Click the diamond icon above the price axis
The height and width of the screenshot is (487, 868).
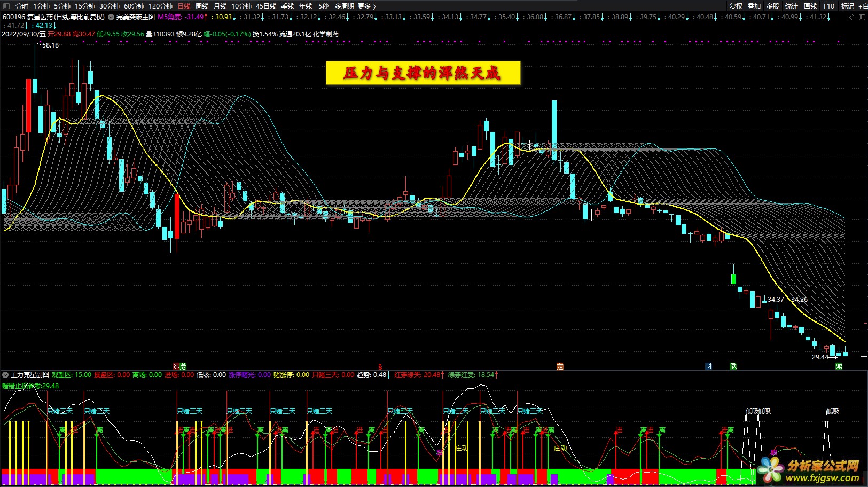point(852,17)
